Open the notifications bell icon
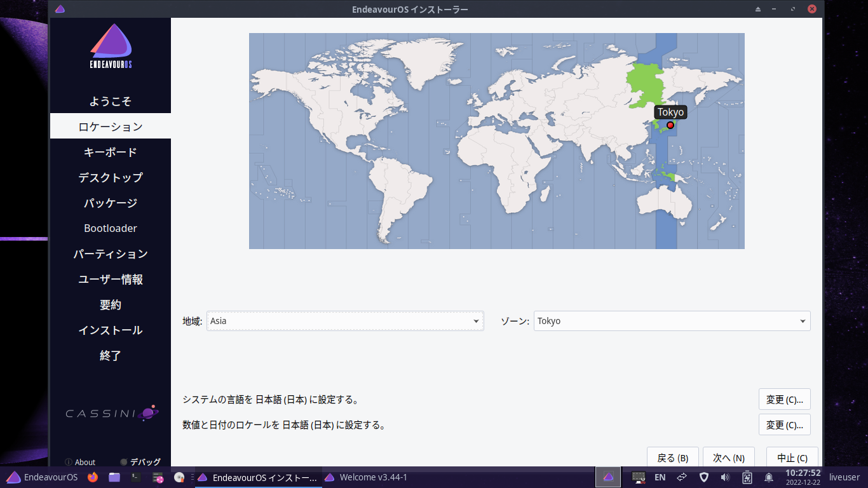868x488 pixels. tap(769, 477)
